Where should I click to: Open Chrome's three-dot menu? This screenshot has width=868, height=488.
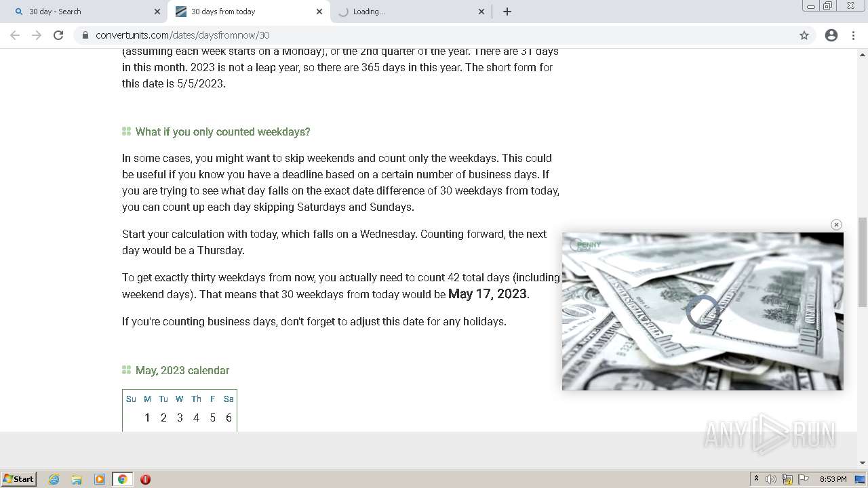854,35
